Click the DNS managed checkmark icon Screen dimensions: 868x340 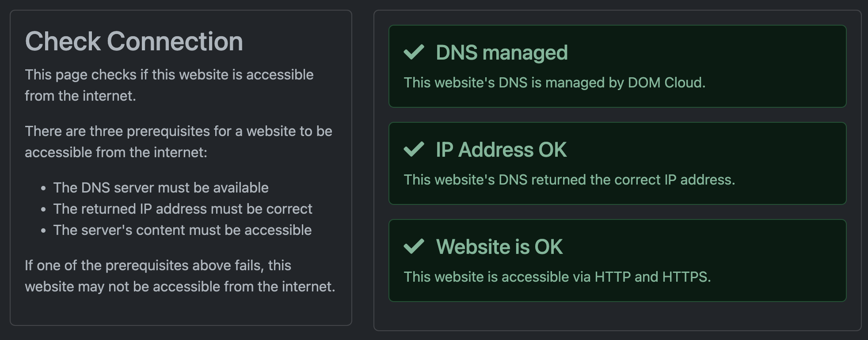coord(414,52)
